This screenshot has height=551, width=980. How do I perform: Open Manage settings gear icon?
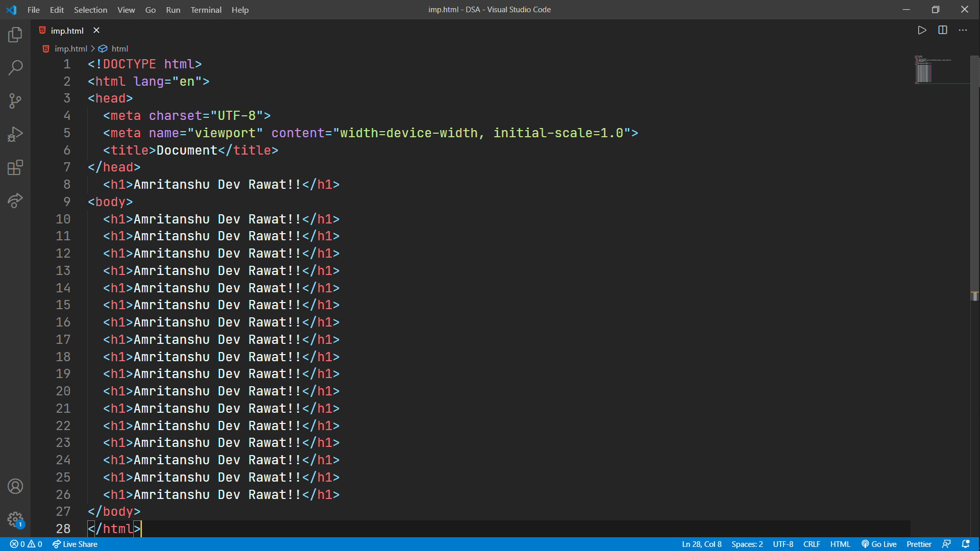pos(15,519)
